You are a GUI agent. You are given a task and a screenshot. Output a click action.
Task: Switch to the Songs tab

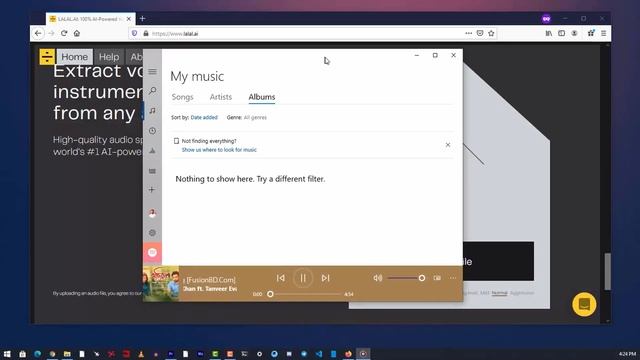coord(182,97)
